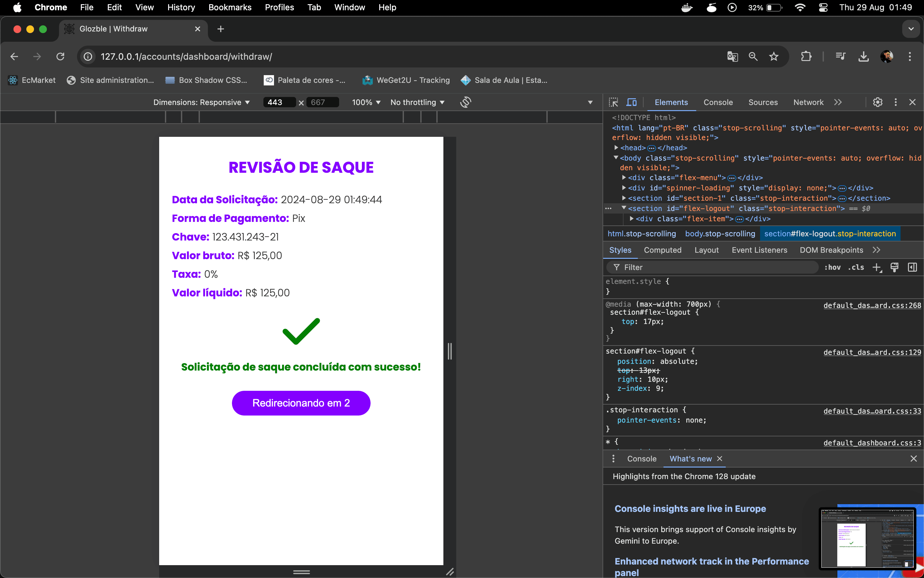Open the media controls icon
This screenshot has width=924, height=578.
point(840,57)
